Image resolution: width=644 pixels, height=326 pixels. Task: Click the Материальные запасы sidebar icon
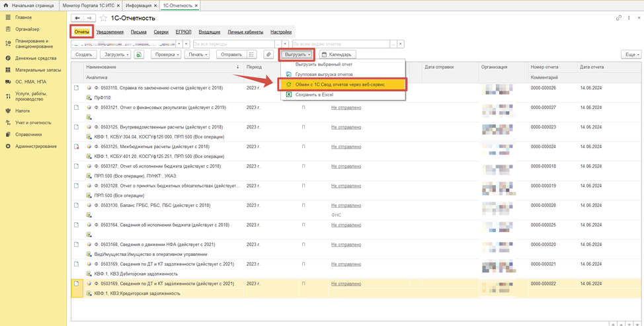(x=8, y=70)
